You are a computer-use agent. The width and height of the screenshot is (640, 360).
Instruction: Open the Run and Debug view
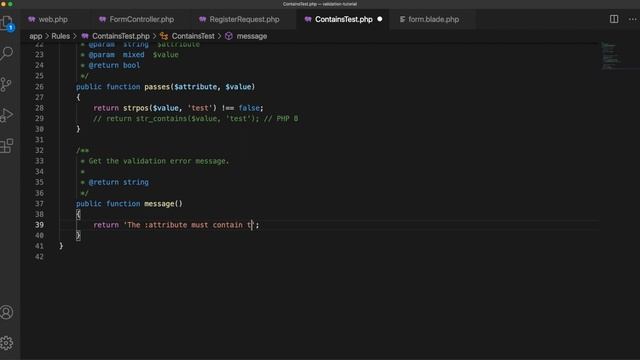pyautogui.click(x=7, y=115)
